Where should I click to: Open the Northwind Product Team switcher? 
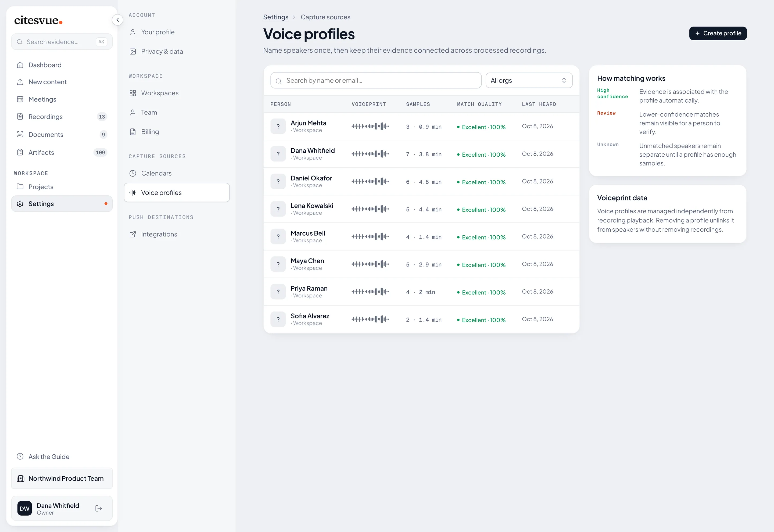pyautogui.click(x=62, y=478)
